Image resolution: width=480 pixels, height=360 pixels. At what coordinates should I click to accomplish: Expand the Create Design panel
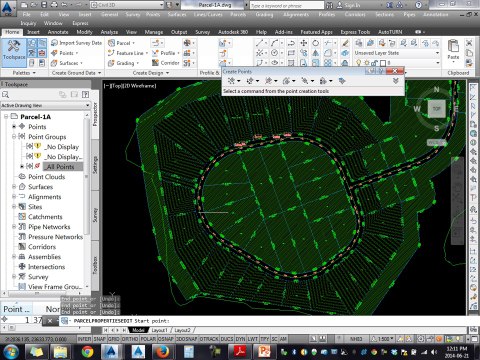[151, 73]
